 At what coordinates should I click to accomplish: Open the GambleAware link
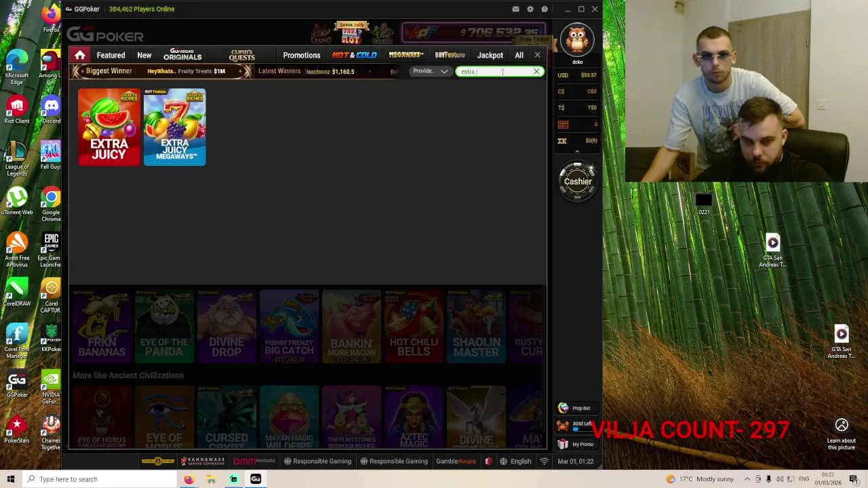click(456, 461)
